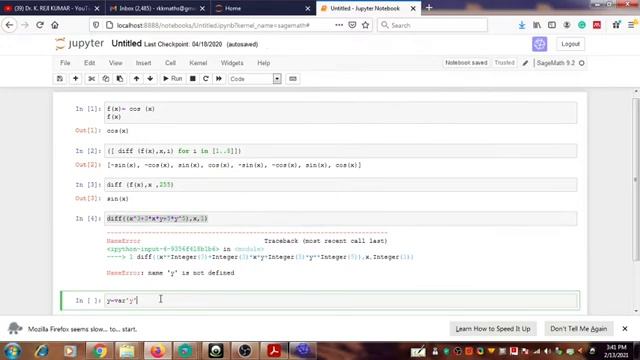Interrupt the kernel with the stop icon
The image size is (640, 360).
pyautogui.click(x=193, y=79)
